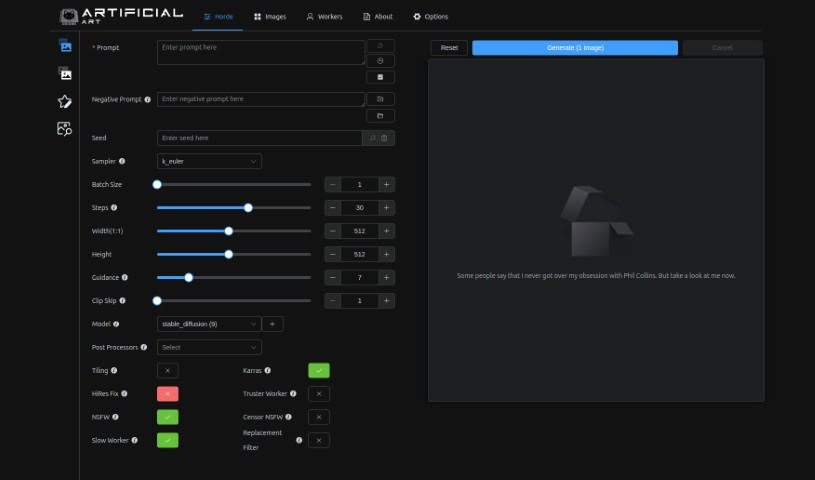This screenshot has height=480, width=815.
Task: Open the Options tab
Action: pos(430,17)
